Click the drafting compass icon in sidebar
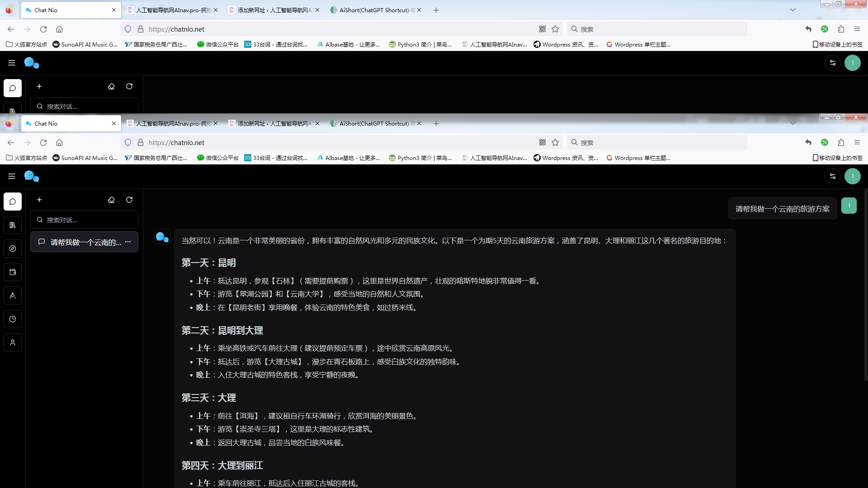 (x=13, y=296)
